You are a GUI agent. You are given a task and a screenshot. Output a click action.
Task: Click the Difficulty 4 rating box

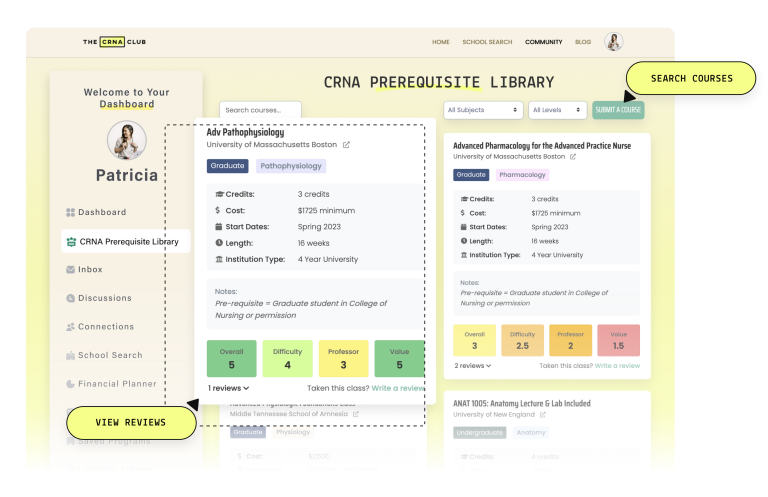point(288,359)
